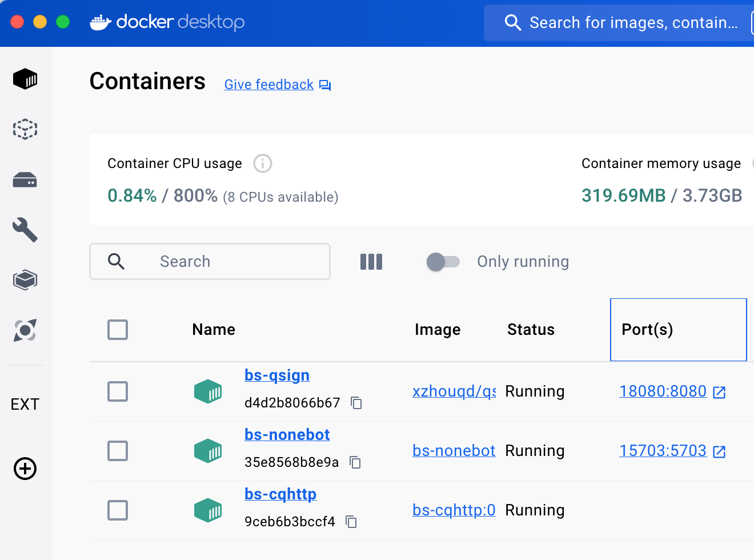754x560 pixels.
Task: Click the Docker whale logo
Action: 101,23
